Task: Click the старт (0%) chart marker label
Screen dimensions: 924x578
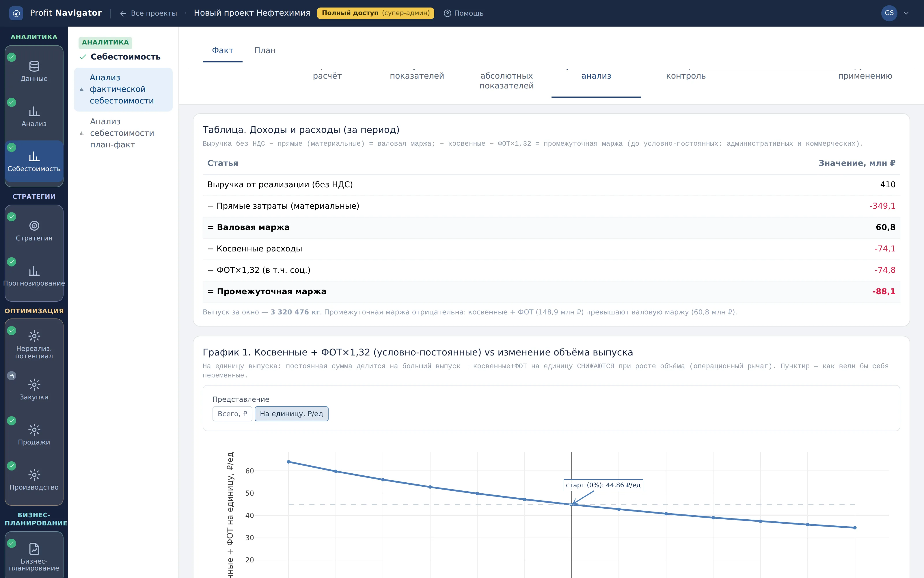Action: click(x=603, y=485)
